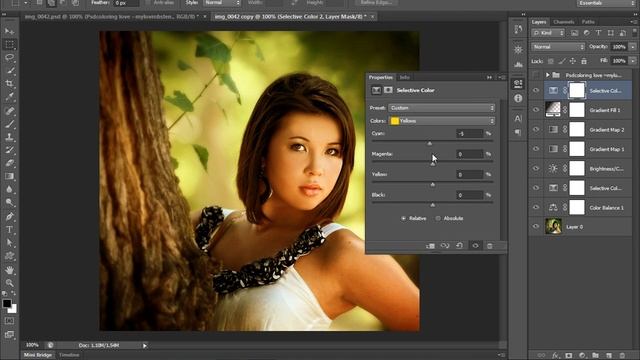The image size is (640, 360).
Task: Open the Timeline tab
Action: 69,355
